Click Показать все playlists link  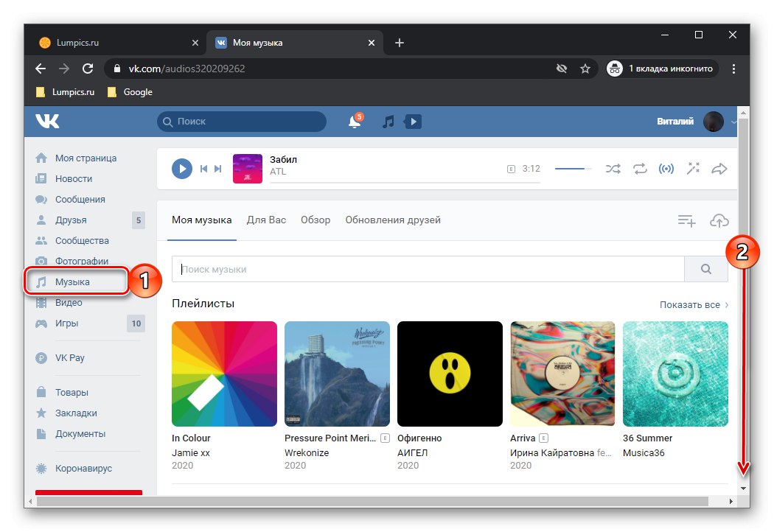(x=694, y=305)
